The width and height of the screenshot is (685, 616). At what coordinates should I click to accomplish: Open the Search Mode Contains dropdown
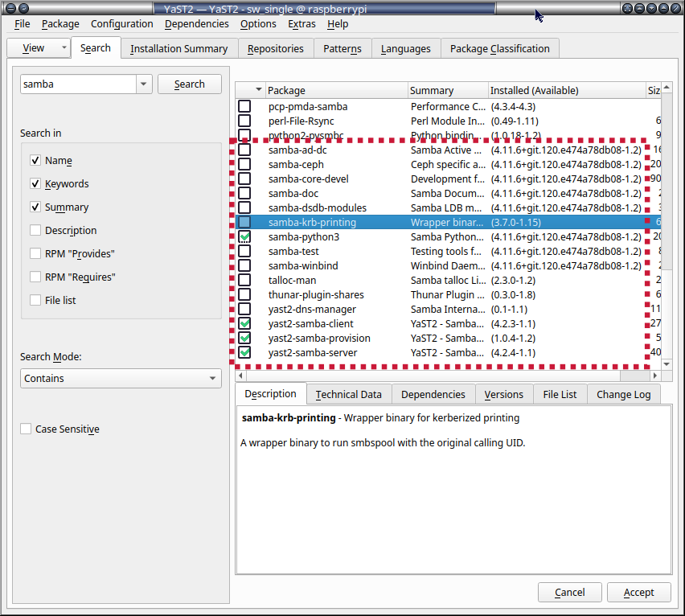[x=121, y=379]
